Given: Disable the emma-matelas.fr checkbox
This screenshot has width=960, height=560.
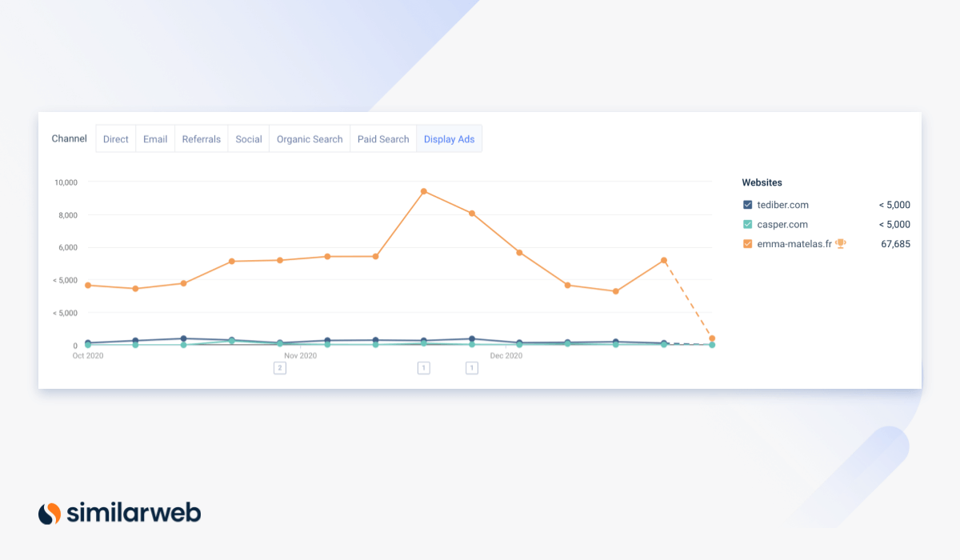Looking at the screenshot, I should 747,244.
